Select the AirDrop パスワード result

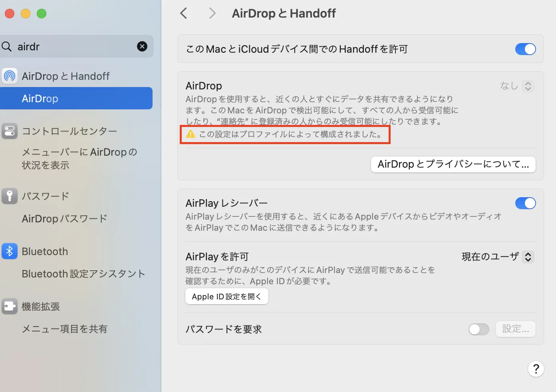(x=65, y=219)
